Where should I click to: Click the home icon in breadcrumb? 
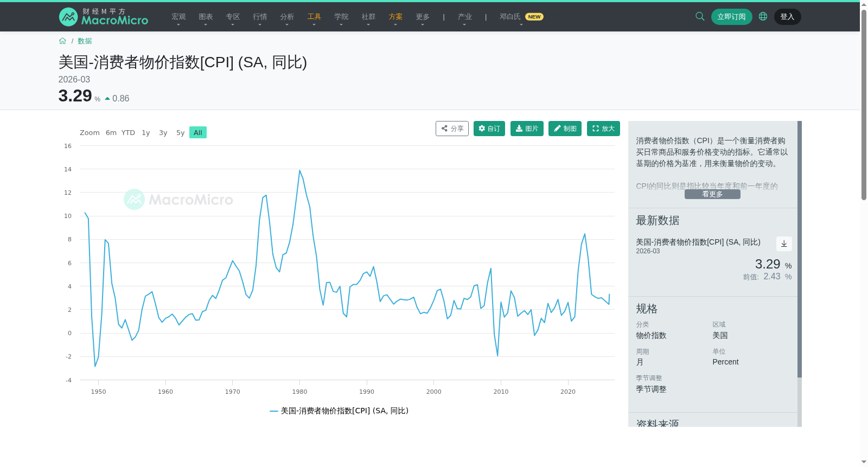(62, 41)
